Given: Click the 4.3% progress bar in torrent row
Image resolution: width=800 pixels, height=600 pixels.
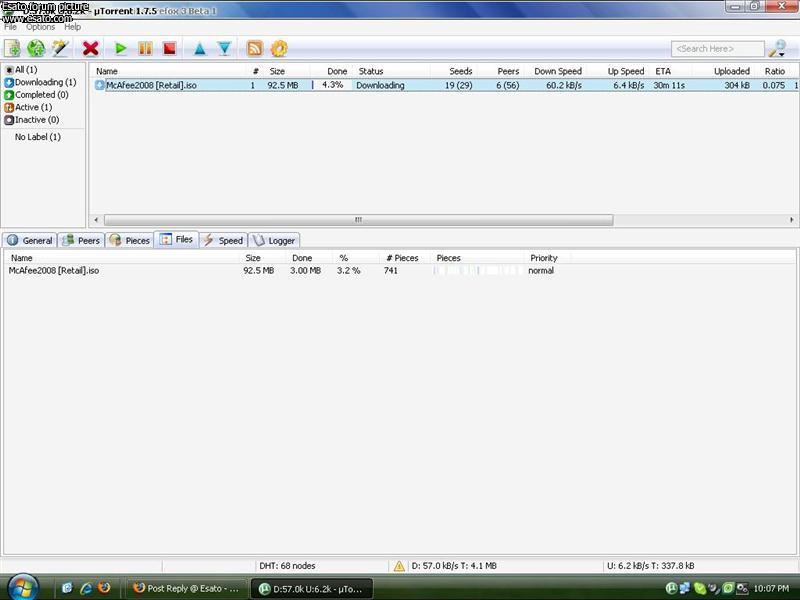Looking at the screenshot, I should [x=332, y=85].
